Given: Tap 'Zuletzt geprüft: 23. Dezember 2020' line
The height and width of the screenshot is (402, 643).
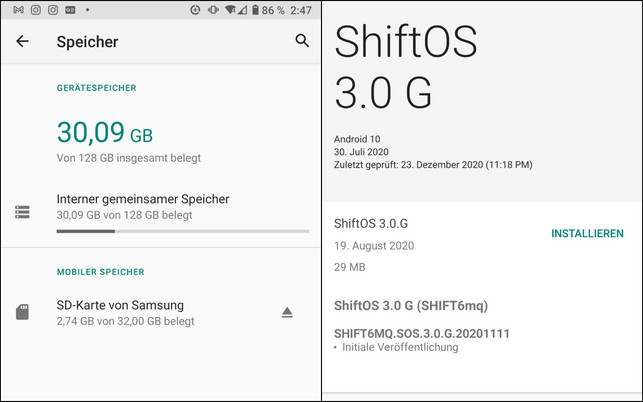Looking at the screenshot, I should click(x=433, y=165).
